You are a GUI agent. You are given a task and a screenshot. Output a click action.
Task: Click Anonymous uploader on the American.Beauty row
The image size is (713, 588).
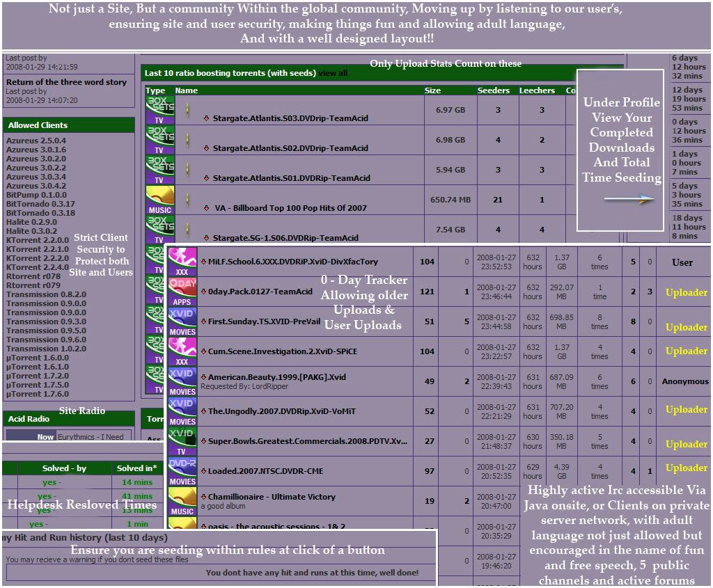click(x=685, y=382)
